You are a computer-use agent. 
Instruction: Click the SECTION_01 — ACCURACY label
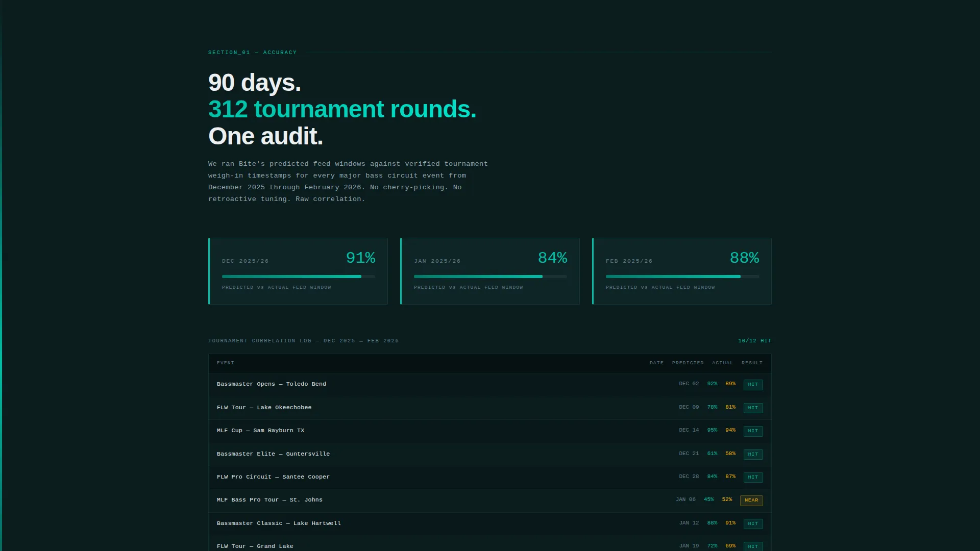click(x=252, y=53)
